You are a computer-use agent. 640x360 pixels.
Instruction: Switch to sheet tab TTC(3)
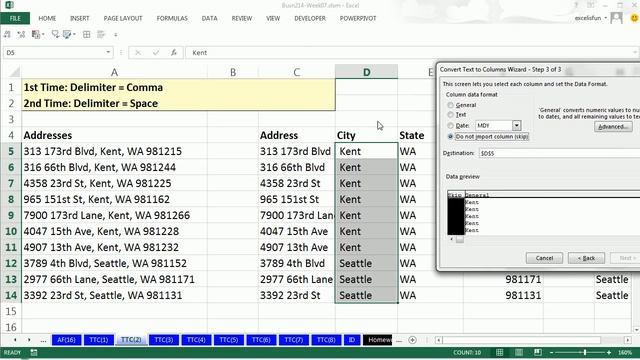click(x=164, y=340)
